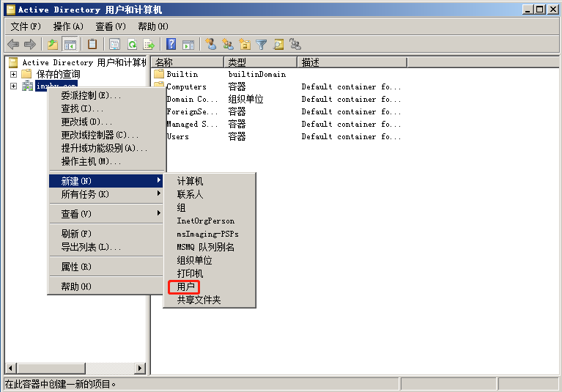Sort by the 类型 column header
This screenshot has width=562, height=392.
pos(261,62)
